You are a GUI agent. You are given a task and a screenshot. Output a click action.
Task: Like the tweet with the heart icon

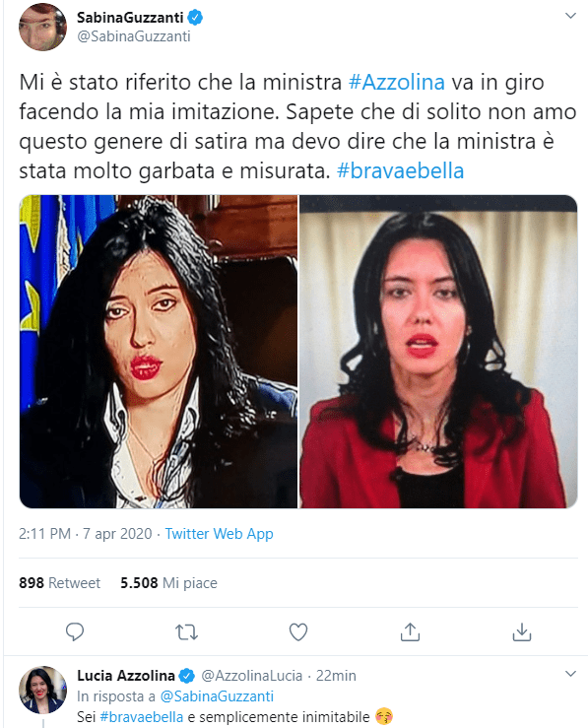(298, 632)
